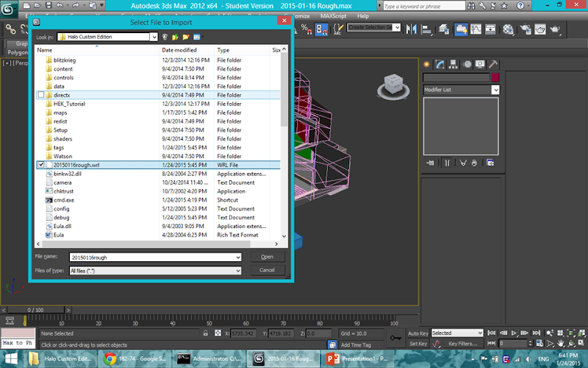Open the View Menu dropdown in dialog

tap(198, 37)
